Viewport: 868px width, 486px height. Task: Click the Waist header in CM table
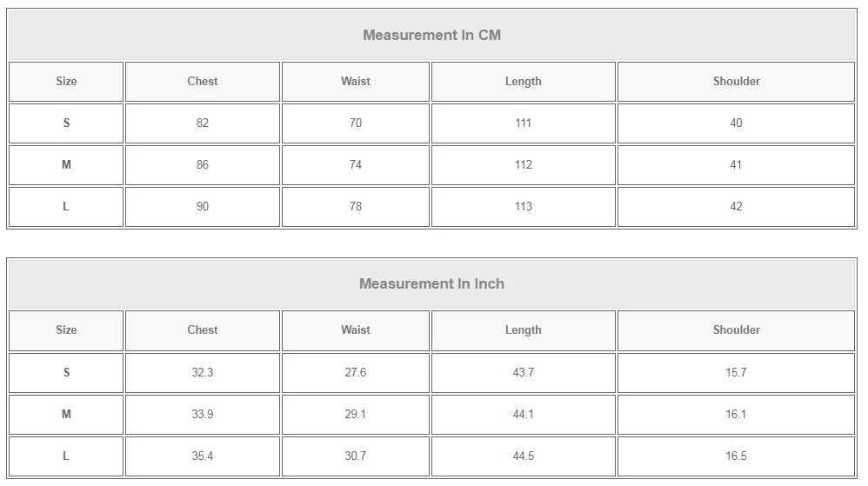click(x=355, y=82)
